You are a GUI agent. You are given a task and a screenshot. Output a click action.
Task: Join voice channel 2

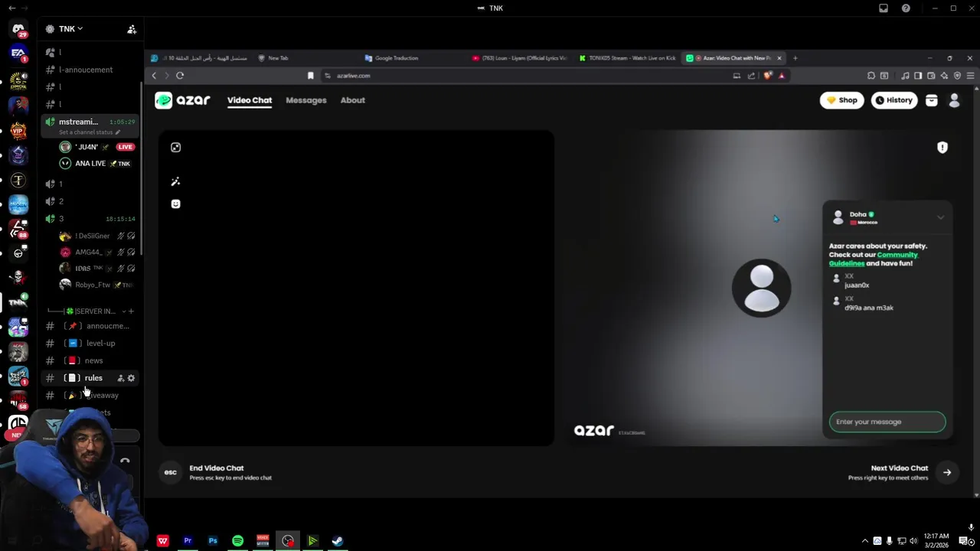pyautogui.click(x=61, y=201)
